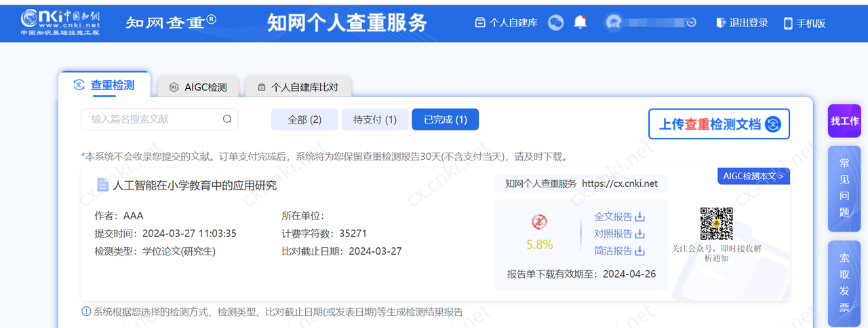
Task: Open AIGC检测本文 arrow link
Action: click(x=753, y=176)
